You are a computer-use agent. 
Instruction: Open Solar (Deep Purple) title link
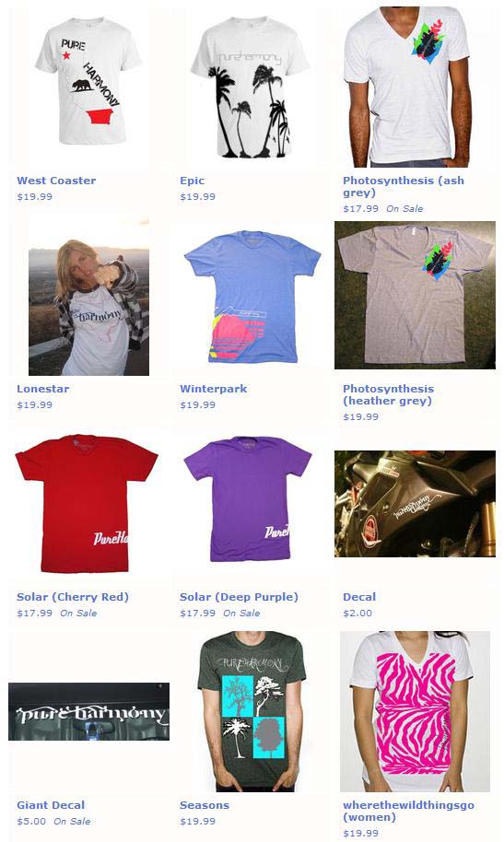[x=239, y=597]
